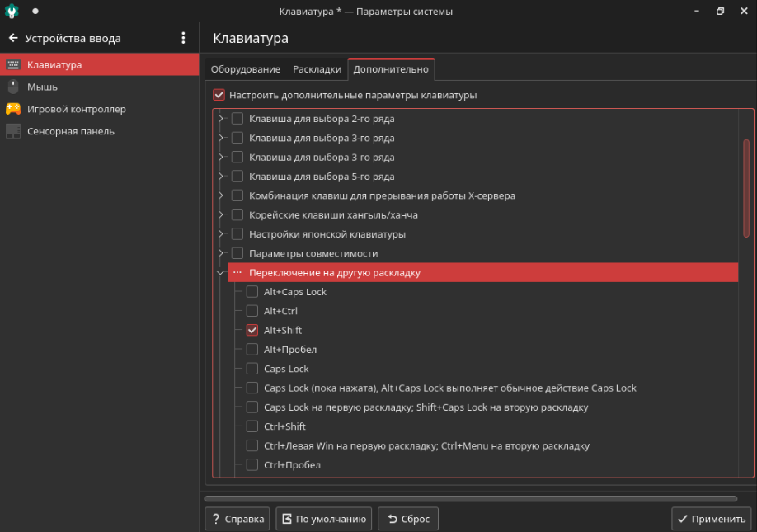The image size is (757, 532).
Task: Collapse Переключение на другую раскладку group
Action: pos(220,272)
